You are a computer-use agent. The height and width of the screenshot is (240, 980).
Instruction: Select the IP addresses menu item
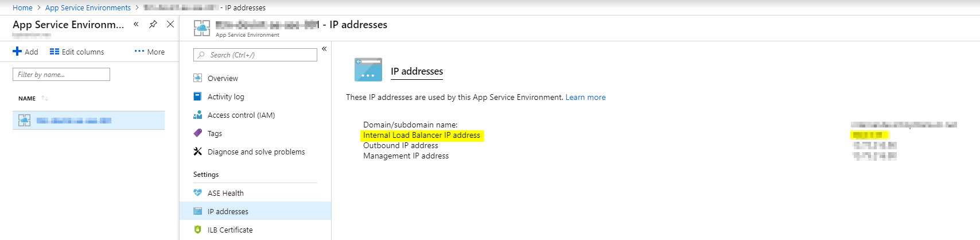pyautogui.click(x=255, y=211)
